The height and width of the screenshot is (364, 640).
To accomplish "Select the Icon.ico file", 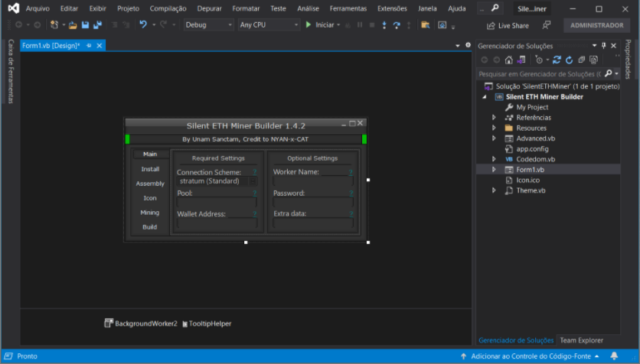I will point(527,180).
